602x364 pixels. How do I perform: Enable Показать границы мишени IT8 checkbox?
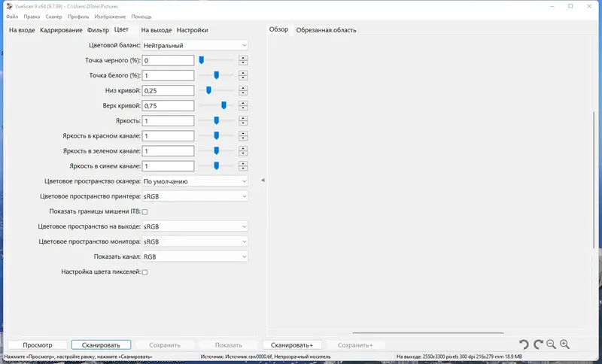tap(144, 212)
